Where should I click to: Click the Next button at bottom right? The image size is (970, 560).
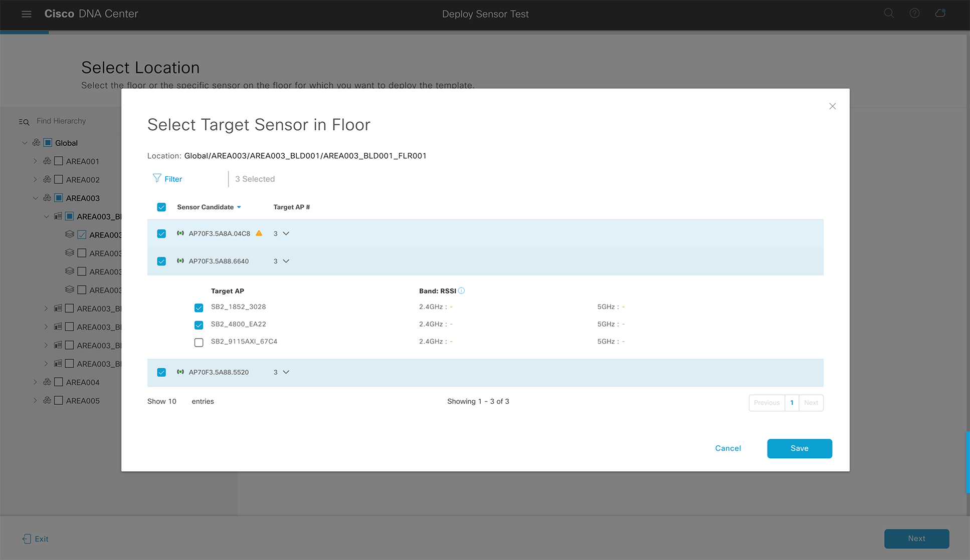[x=916, y=538]
